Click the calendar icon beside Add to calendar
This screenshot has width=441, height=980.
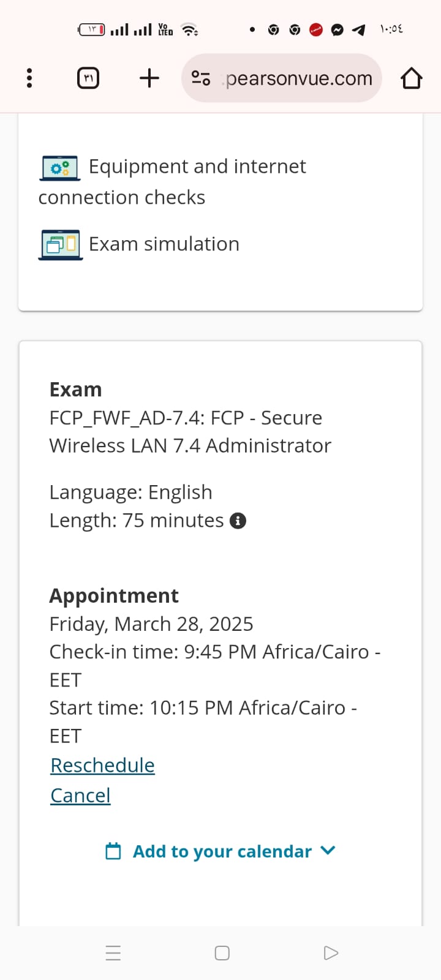click(x=113, y=851)
